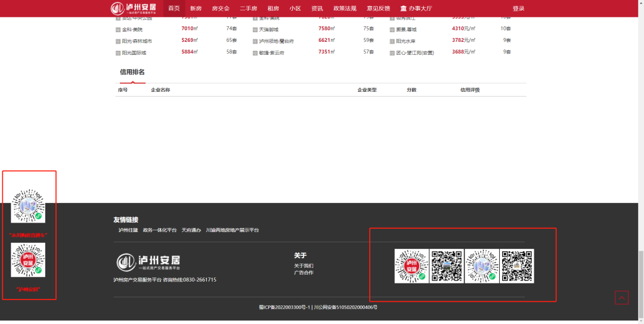Go to the 资讯 page

tap(317, 8)
